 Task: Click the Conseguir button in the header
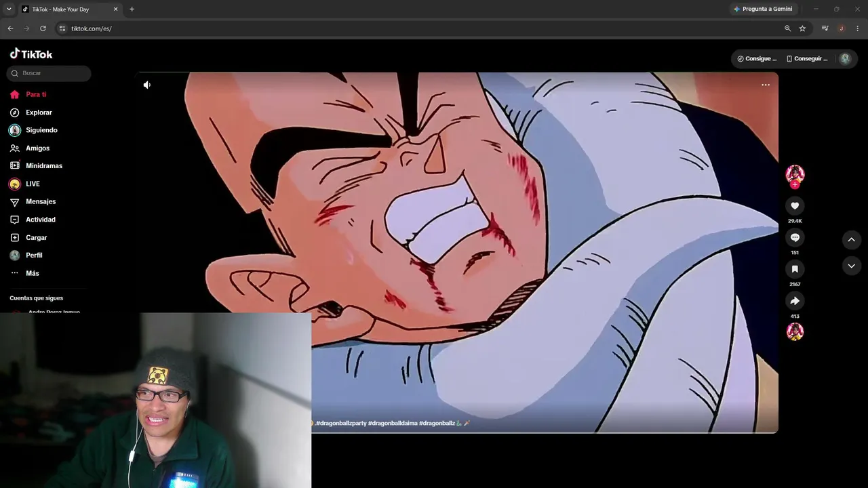(x=807, y=59)
